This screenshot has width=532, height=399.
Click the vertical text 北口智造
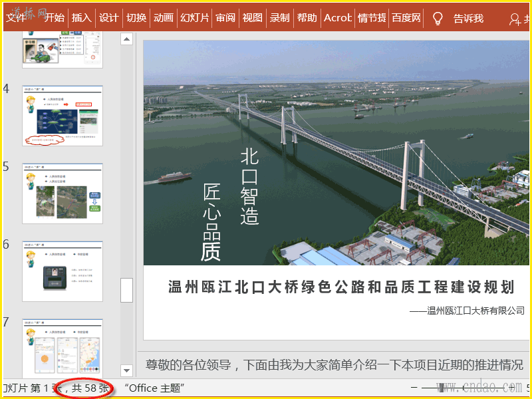[250, 186]
